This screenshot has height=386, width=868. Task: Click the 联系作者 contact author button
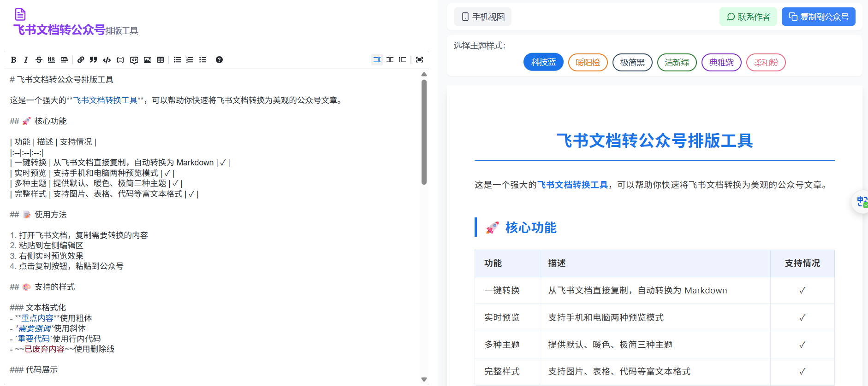click(748, 17)
